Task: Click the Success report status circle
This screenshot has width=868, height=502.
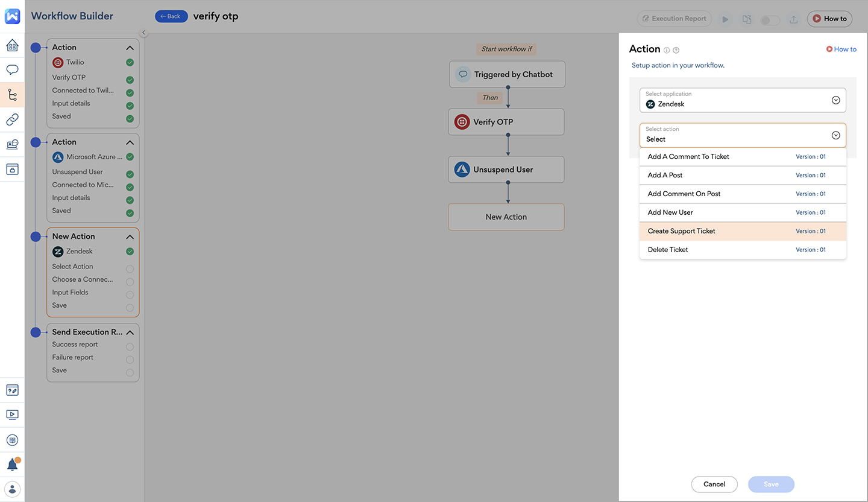Action: (x=130, y=347)
